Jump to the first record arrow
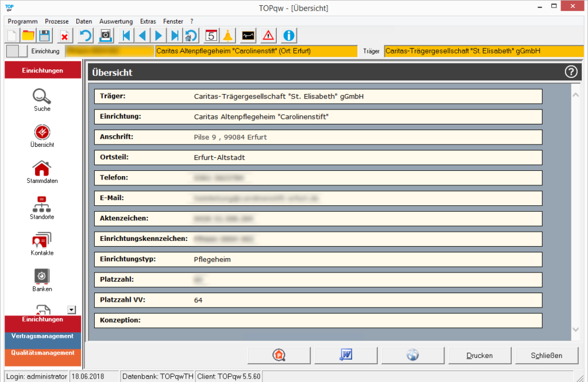The height and width of the screenshot is (382, 588). coord(126,36)
